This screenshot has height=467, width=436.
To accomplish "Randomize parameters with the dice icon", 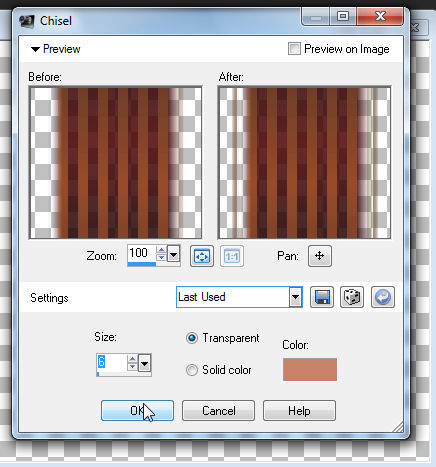I will click(x=352, y=297).
